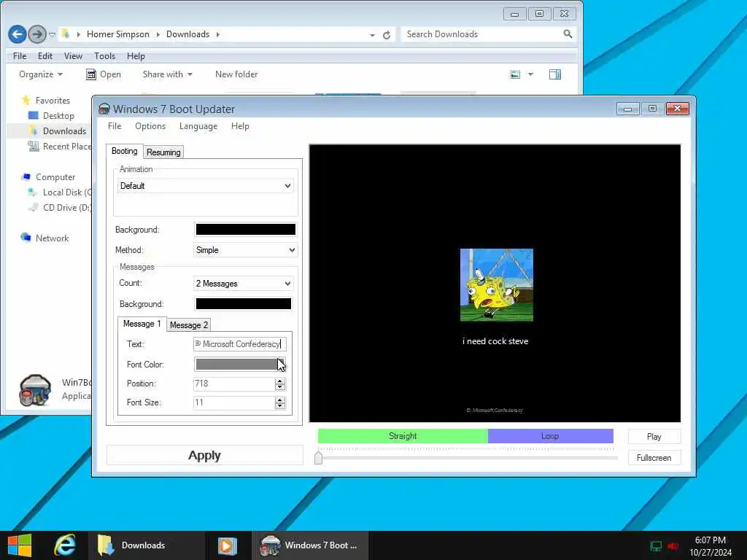Open the File menu in Boot Updater
Viewport: 747px width, 560px height.
pos(115,126)
